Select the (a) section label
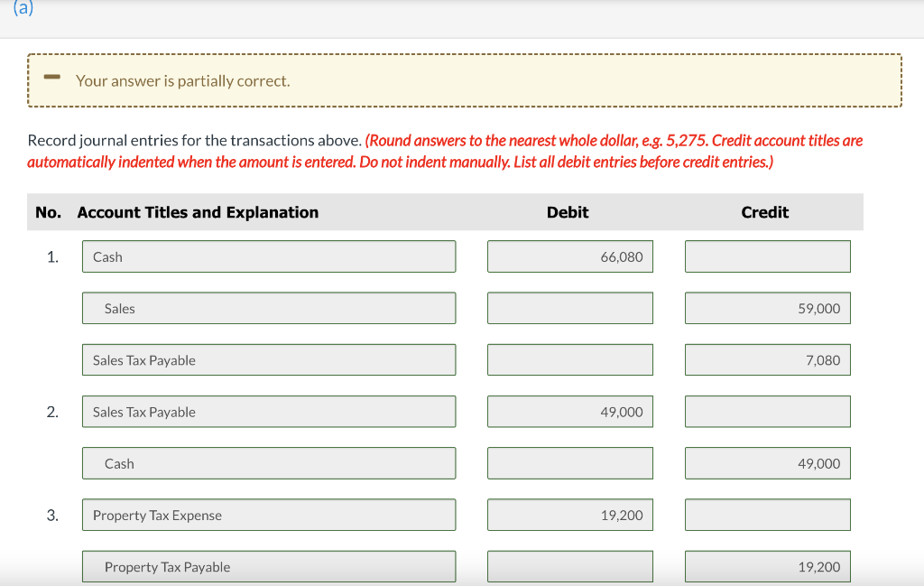This screenshot has height=586, width=924. click(23, 9)
